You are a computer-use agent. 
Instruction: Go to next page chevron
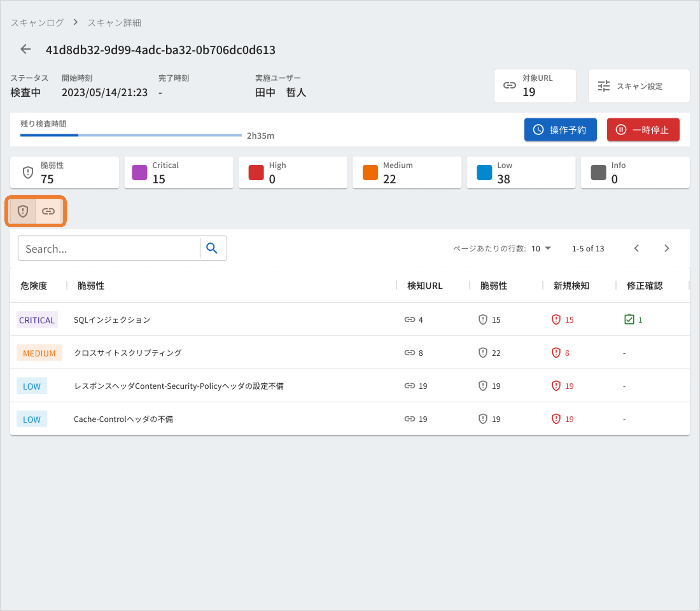tap(667, 248)
